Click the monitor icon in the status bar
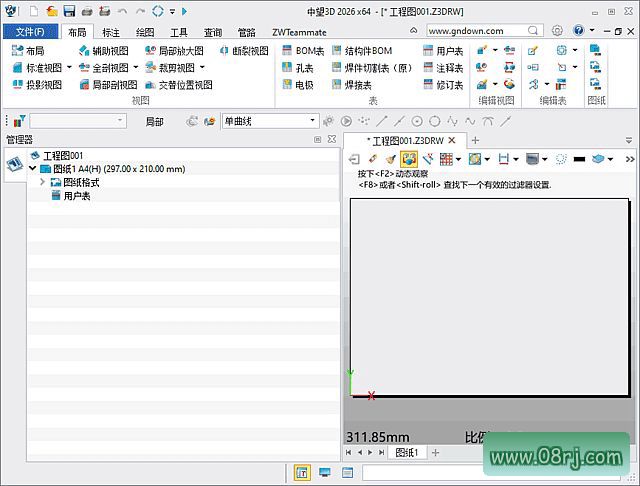The height and width of the screenshot is (486, 640). point(325,472)
